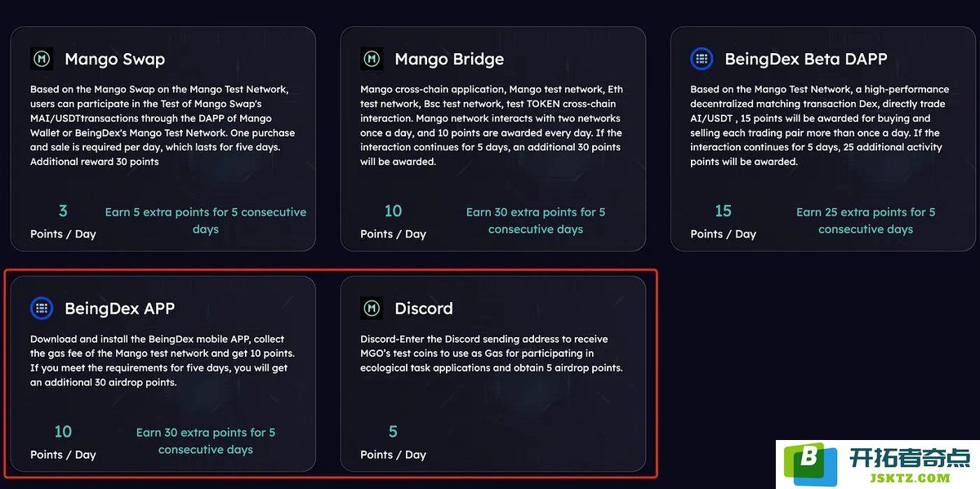
Task: Open the Discord task heading
Action: click(x=423, y=309)
